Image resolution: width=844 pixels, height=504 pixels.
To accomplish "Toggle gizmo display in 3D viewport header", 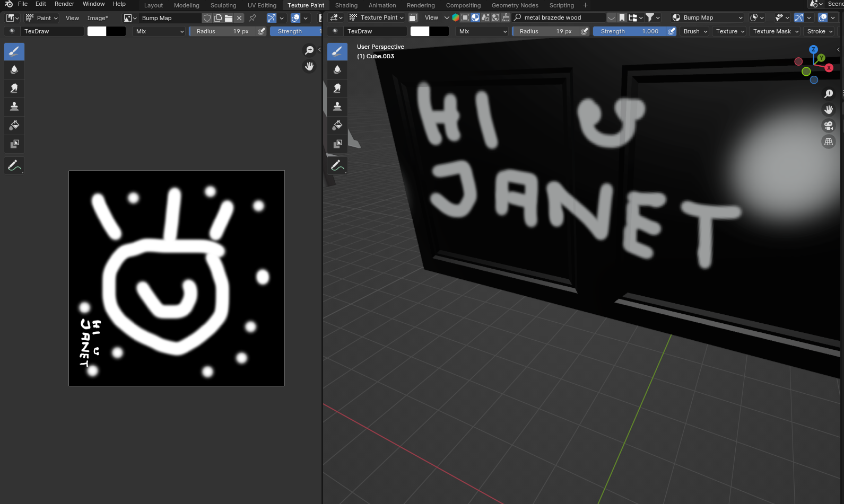I will (798, 17).
